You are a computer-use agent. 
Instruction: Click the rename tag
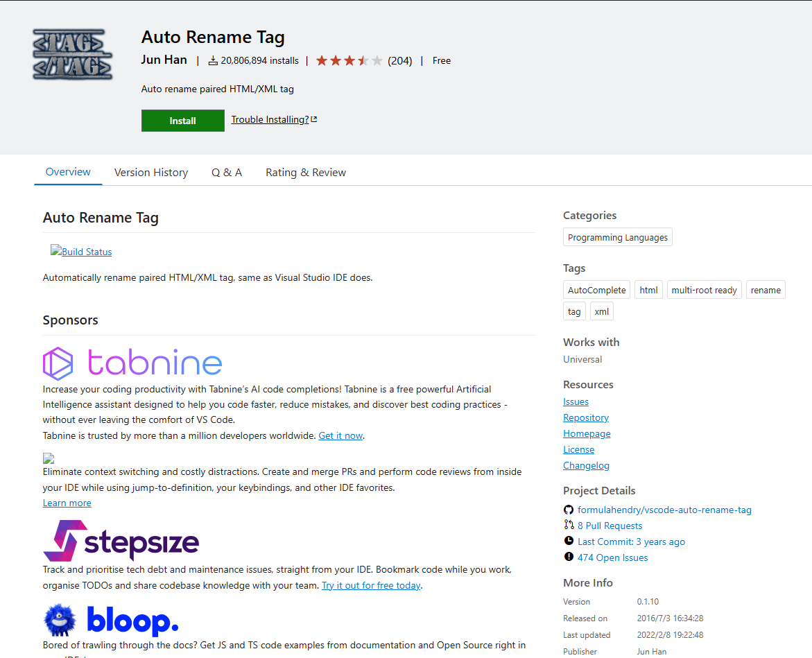pos(766,290)
